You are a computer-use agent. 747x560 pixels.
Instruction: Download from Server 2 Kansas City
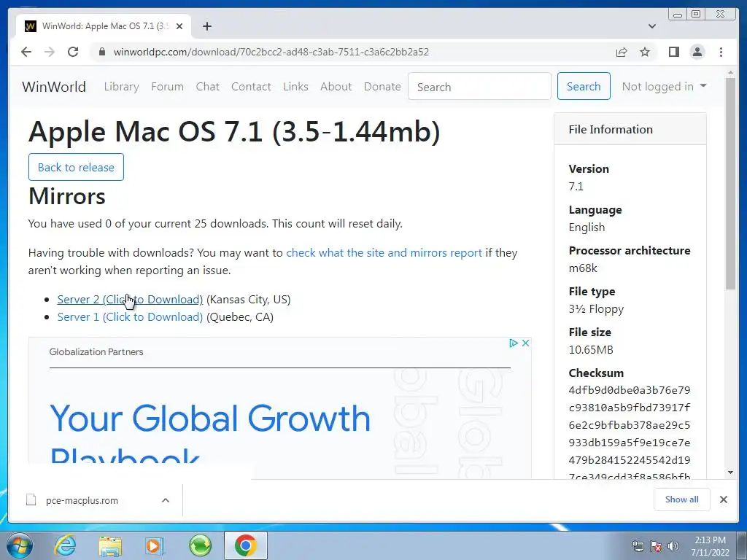[x=130, y=300]
